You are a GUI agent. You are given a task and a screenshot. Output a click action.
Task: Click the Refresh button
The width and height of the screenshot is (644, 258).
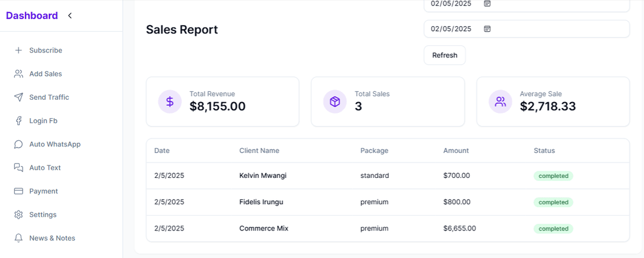445,55
